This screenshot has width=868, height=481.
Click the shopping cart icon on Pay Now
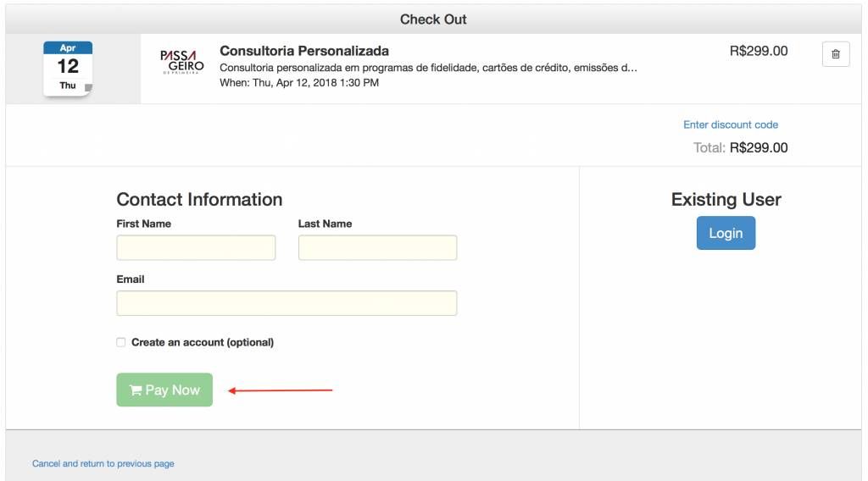click(x=135, y=390)
